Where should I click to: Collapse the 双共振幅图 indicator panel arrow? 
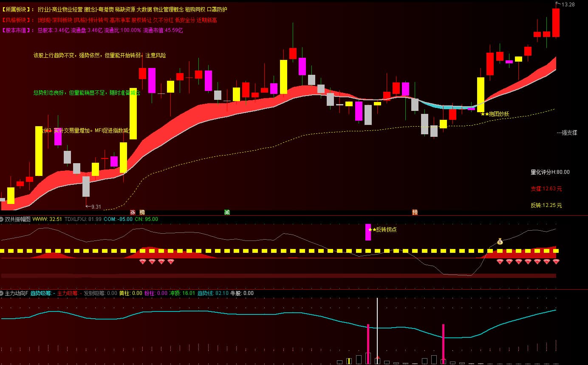click(2, 219)
